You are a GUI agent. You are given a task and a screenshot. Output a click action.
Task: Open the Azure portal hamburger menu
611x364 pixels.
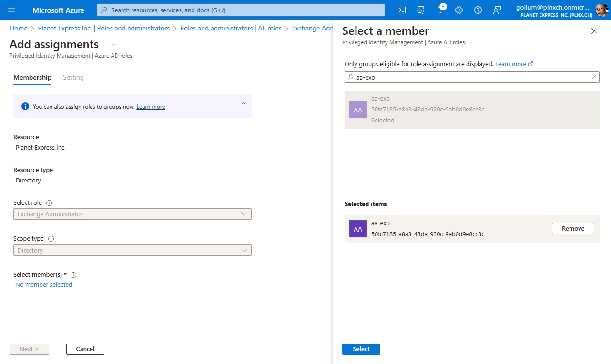pos(12,10)
